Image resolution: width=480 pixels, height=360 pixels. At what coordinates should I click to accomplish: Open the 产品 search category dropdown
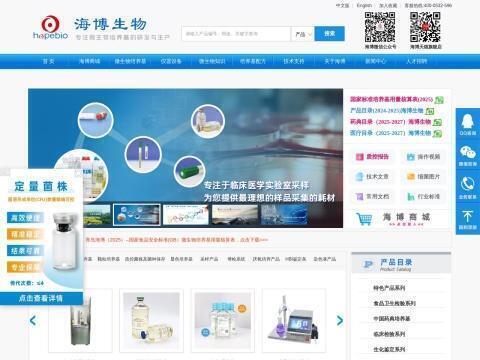click(303, 34)
